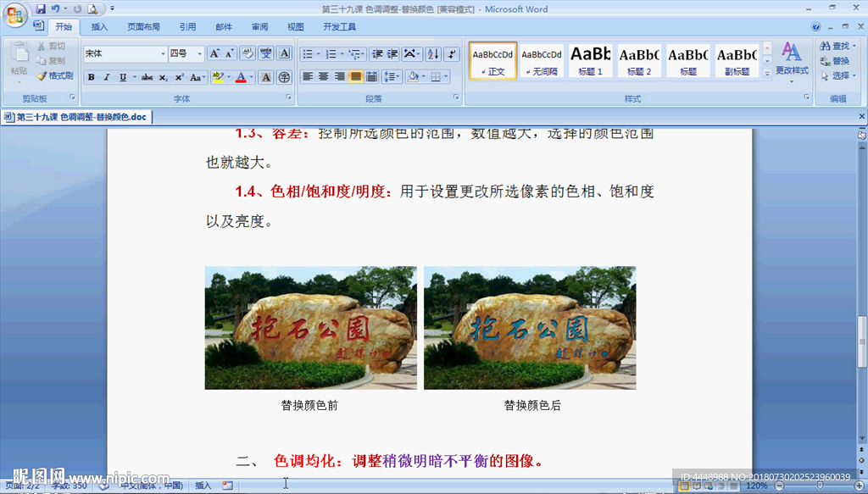Apply yellow text highlight color
Screen dimensions: 868x494
click(218, 77)
